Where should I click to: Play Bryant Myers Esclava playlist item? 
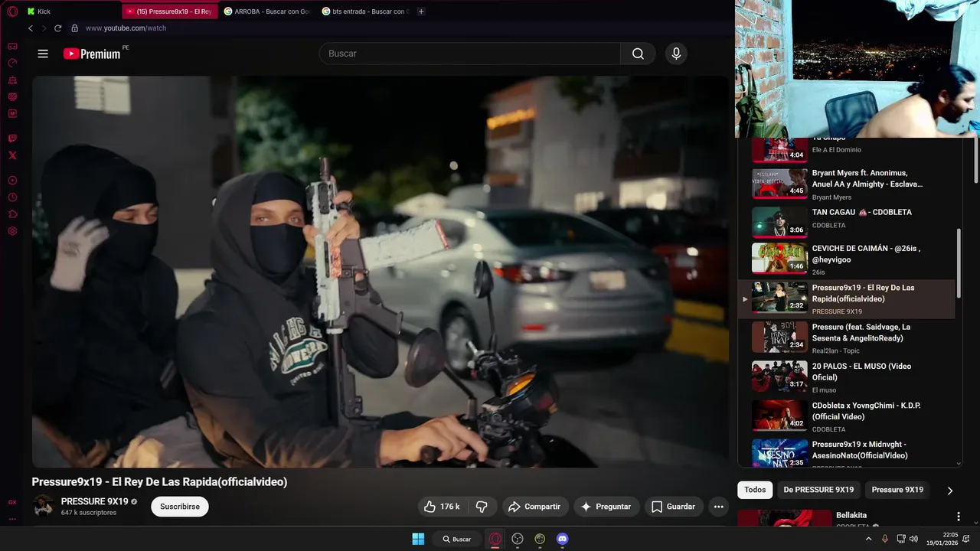point(847,184)
